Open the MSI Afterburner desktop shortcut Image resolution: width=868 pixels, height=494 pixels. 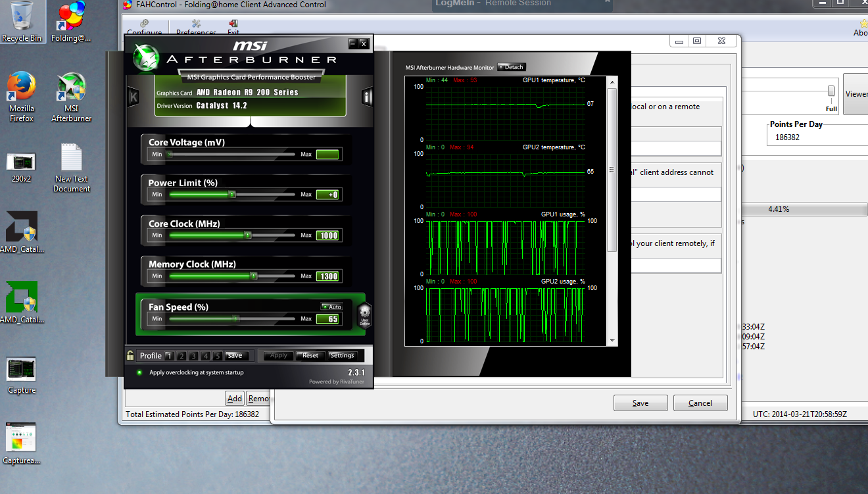[71, 97]
